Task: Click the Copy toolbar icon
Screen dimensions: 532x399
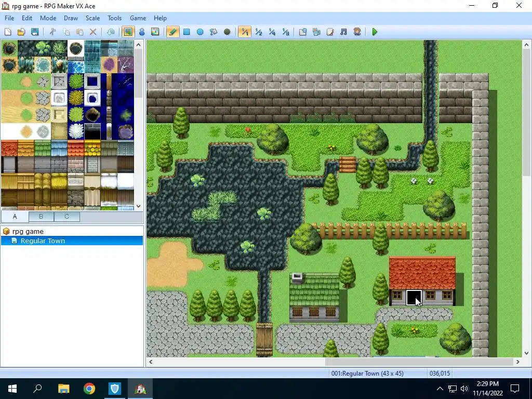Action: coord(66,32)
